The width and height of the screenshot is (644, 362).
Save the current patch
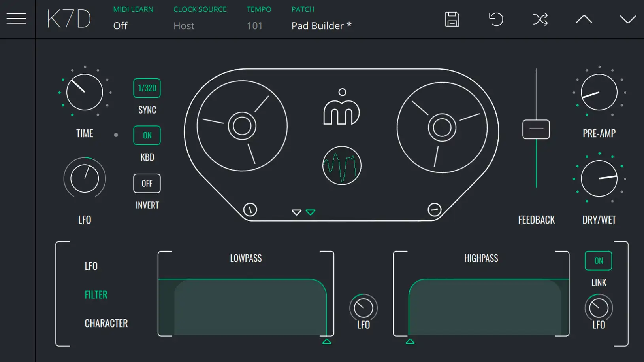452,19
